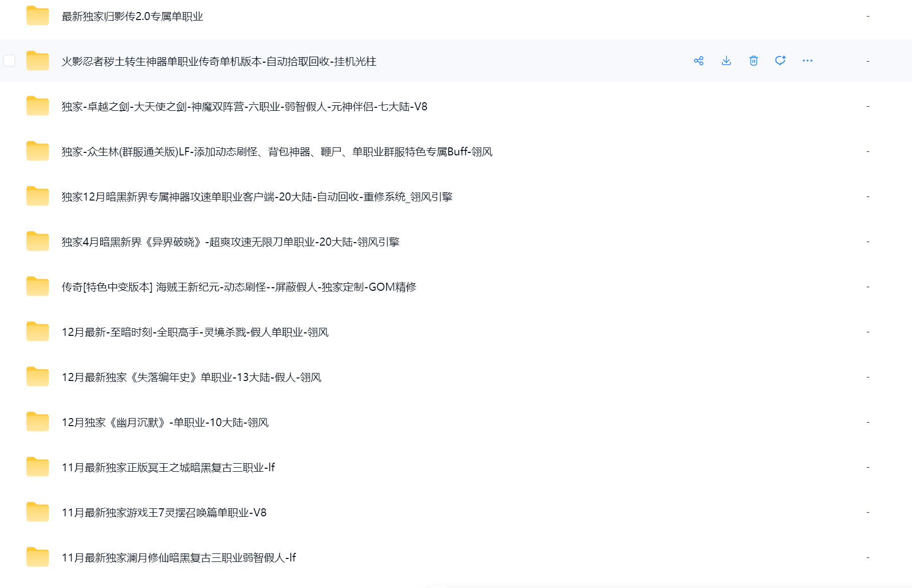Open 独家12月暗黑新界专属神器 folder

pyautogui.click(x=257, y=197)
